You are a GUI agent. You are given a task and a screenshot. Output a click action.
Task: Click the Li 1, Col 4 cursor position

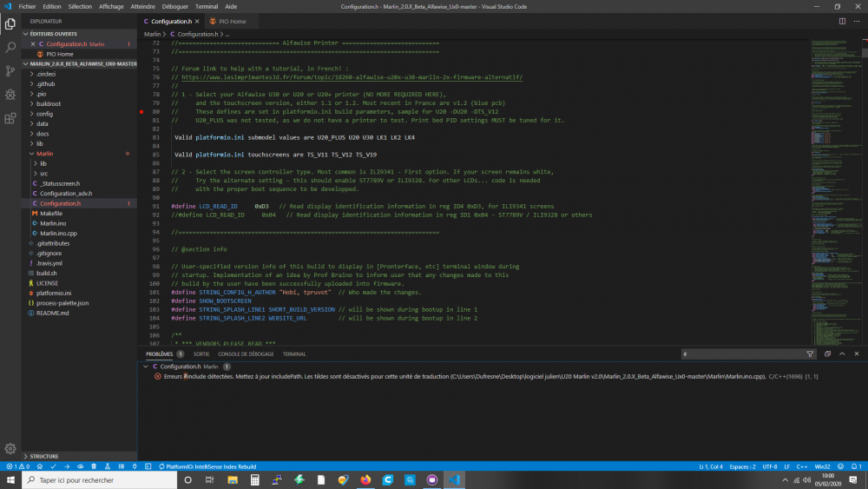pos(711,466)
